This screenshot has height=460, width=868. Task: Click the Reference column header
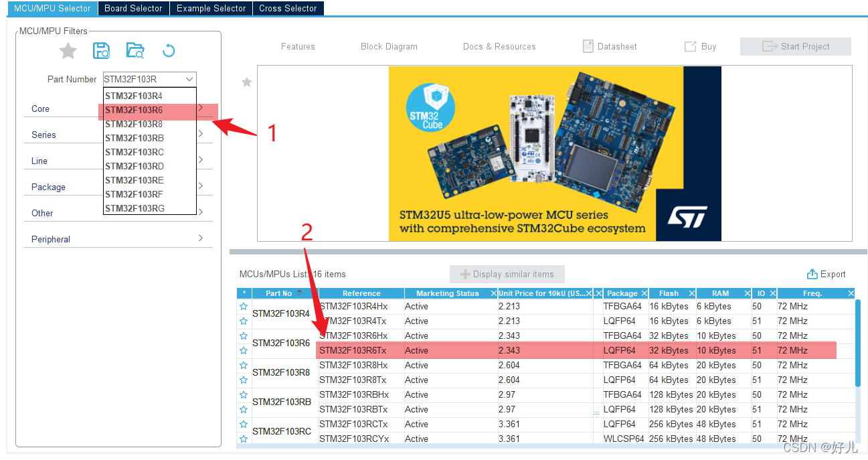click(361, 293)
